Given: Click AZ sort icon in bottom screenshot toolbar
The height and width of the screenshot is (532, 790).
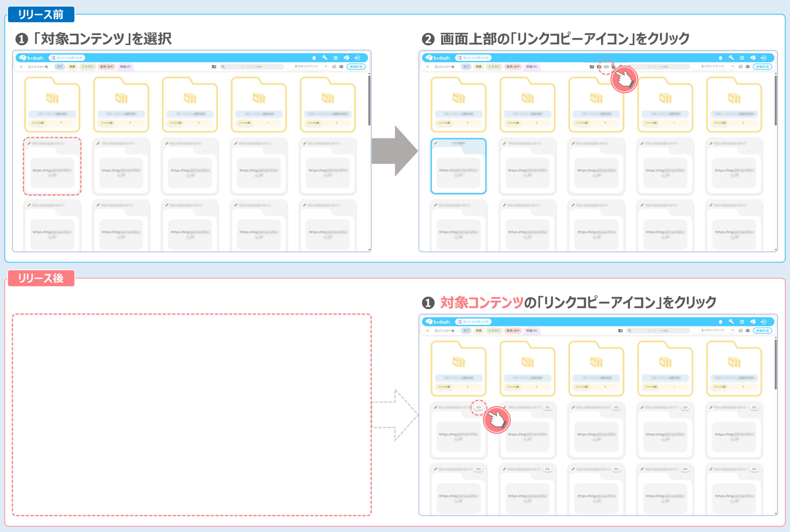Looking at the screenshot, I should coord(741,330).
